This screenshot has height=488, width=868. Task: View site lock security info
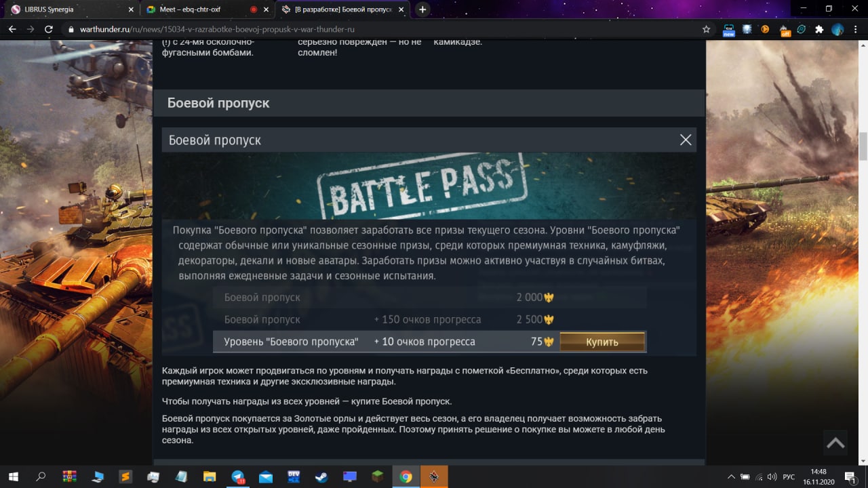point(71,30)
